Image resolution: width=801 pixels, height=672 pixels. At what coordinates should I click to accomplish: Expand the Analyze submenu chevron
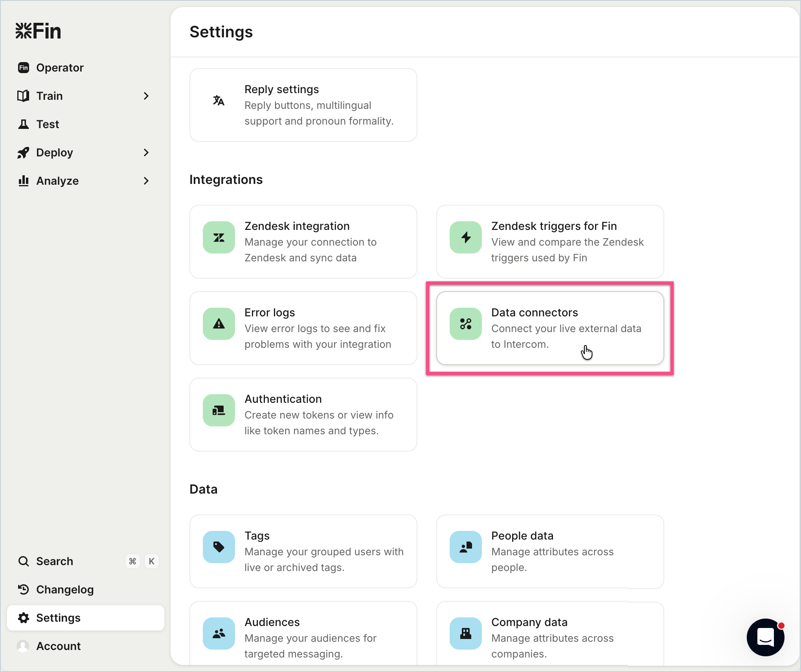pyautogui.click(x=146, y=181)
